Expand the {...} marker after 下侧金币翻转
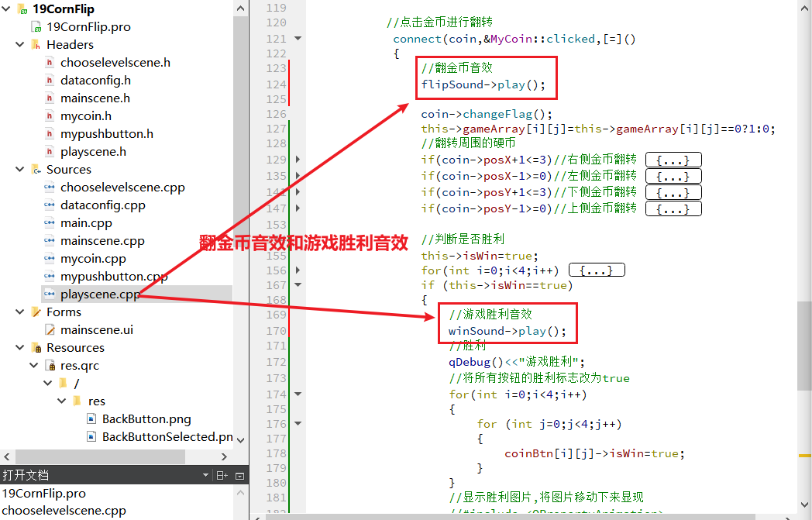This screenshot has width=812, height=520. (673, 192)
